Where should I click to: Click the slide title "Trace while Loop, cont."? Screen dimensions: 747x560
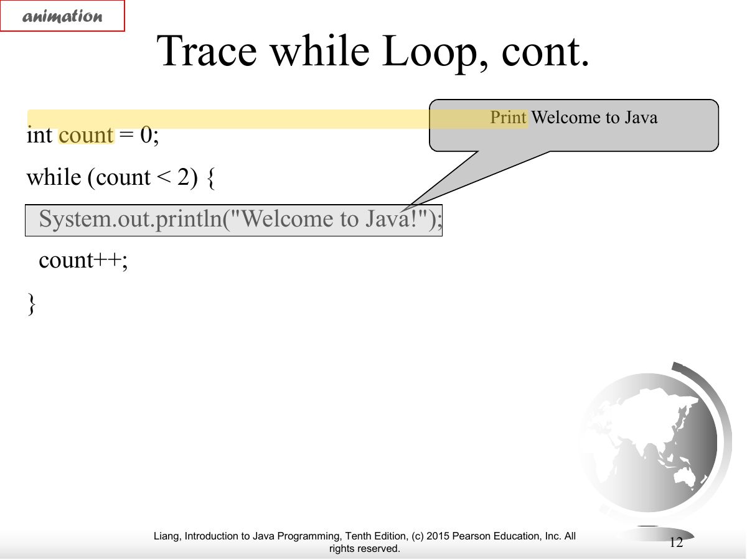(x=373, y=51)
